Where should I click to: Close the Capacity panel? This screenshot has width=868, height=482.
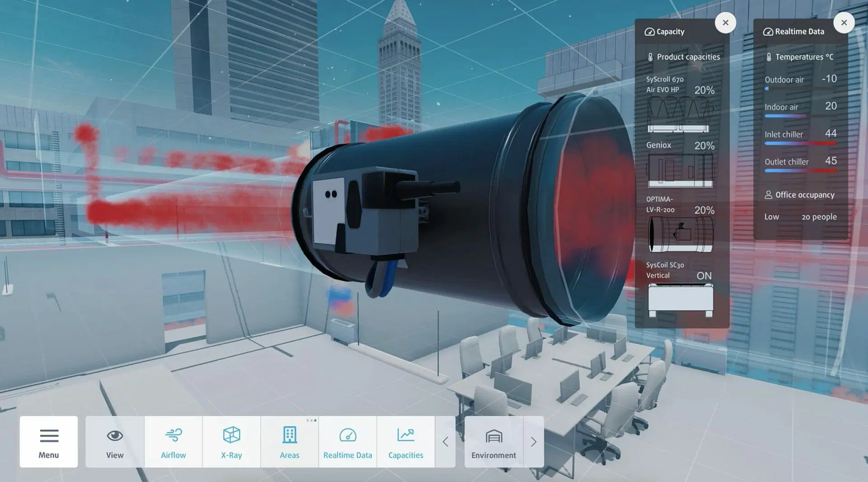(x=725, y=23)
